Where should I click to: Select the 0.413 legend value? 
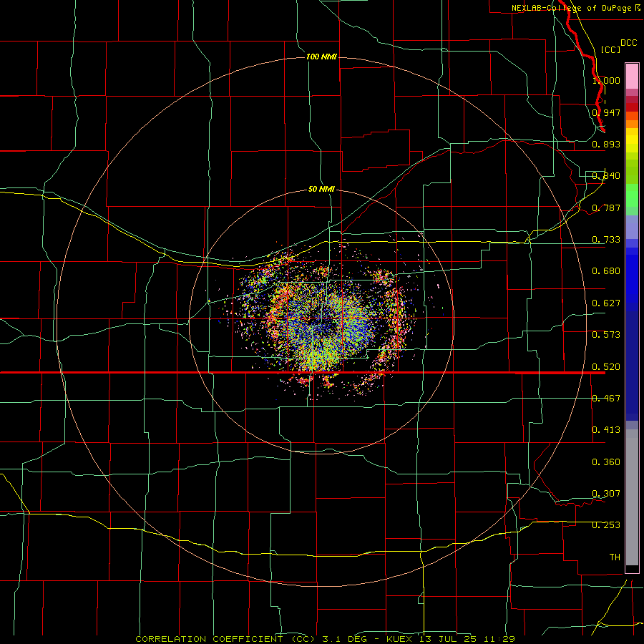pos(606,430)
